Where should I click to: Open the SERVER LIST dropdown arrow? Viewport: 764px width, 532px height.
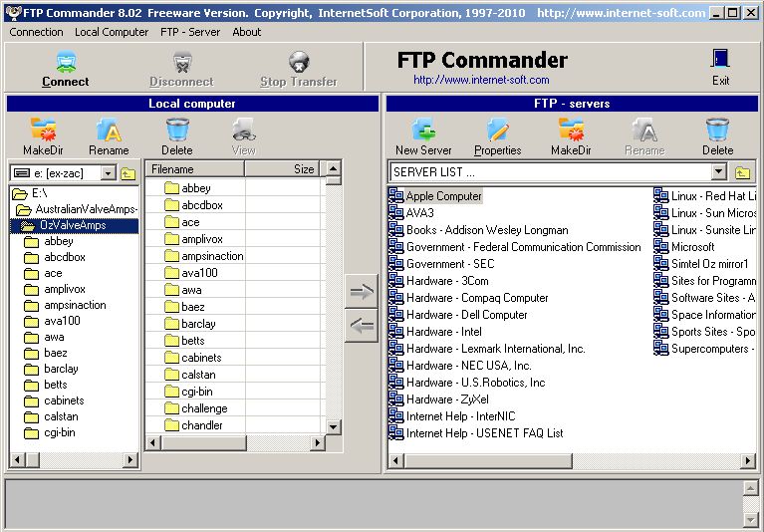pyautogui.click(x=718, y=172)
